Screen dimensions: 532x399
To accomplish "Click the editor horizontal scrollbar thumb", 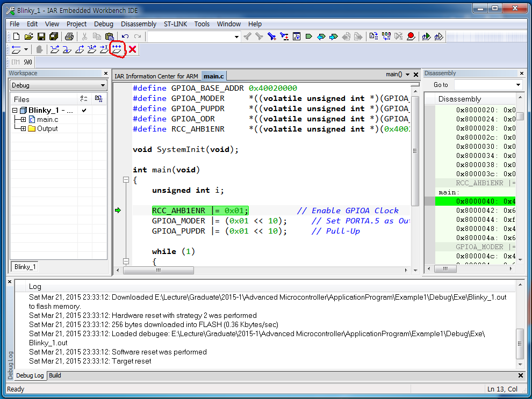I will click(159, 270).
